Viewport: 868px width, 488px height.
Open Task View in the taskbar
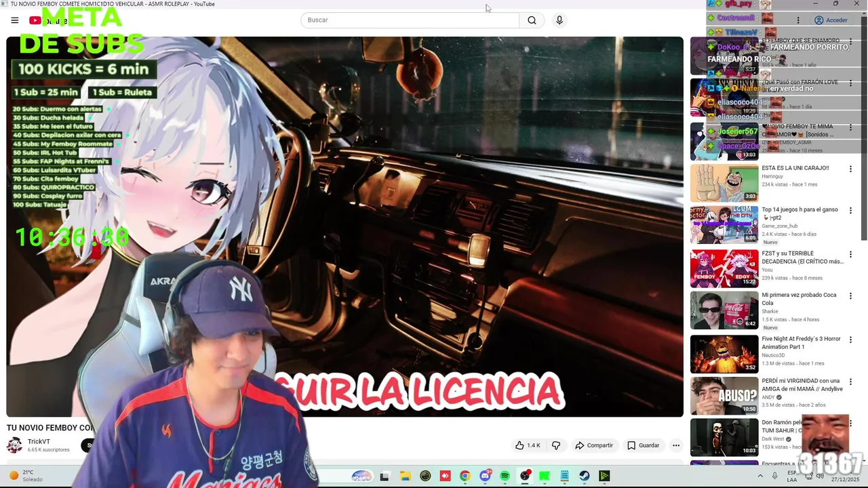point(384,476)
